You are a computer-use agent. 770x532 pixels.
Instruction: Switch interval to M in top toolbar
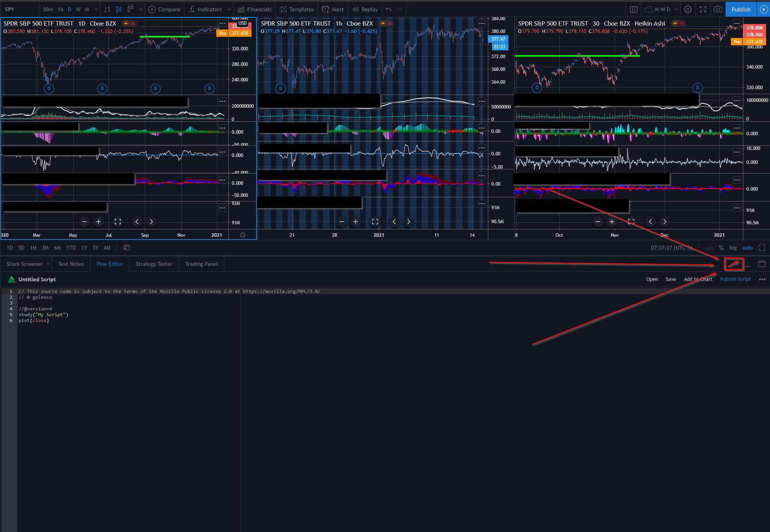(x=87, y=9)
